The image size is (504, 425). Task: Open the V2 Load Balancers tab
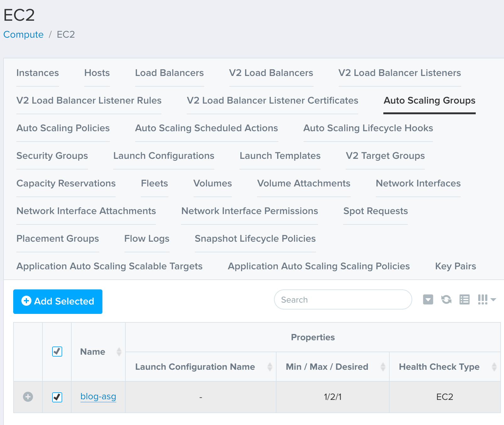(x=271, y=73)
